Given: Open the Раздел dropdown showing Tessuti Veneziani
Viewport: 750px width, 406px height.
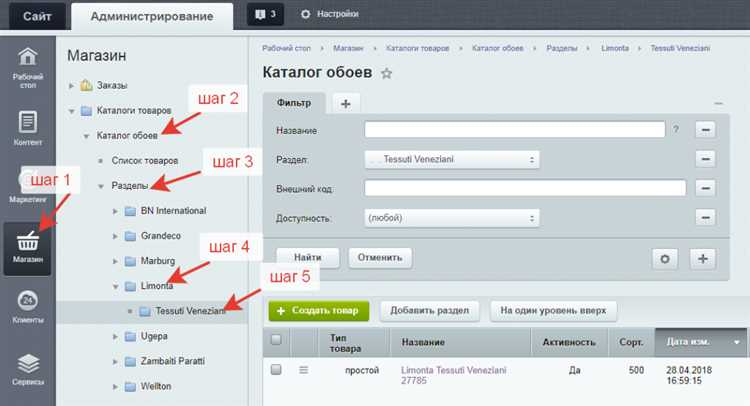Looking at the screenshot, I should click(x=452, y=159).
